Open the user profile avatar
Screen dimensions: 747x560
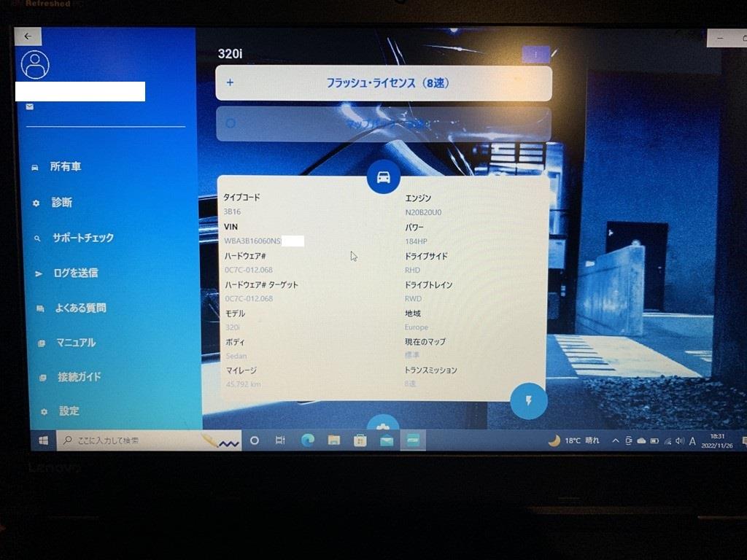coord(35,65)
